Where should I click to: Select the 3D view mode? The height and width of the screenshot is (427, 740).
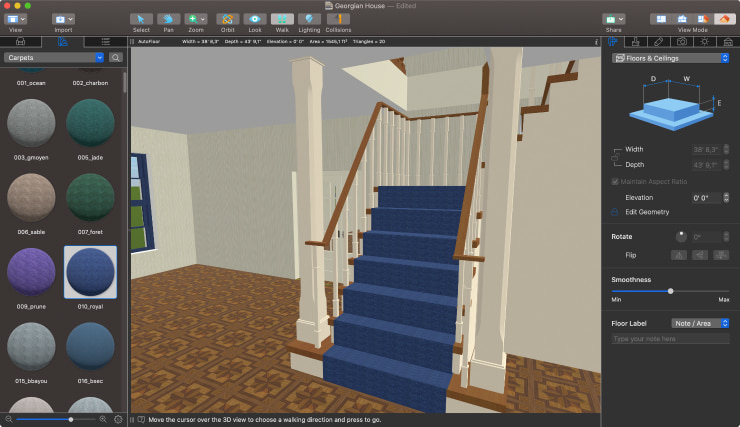[724, 19]
